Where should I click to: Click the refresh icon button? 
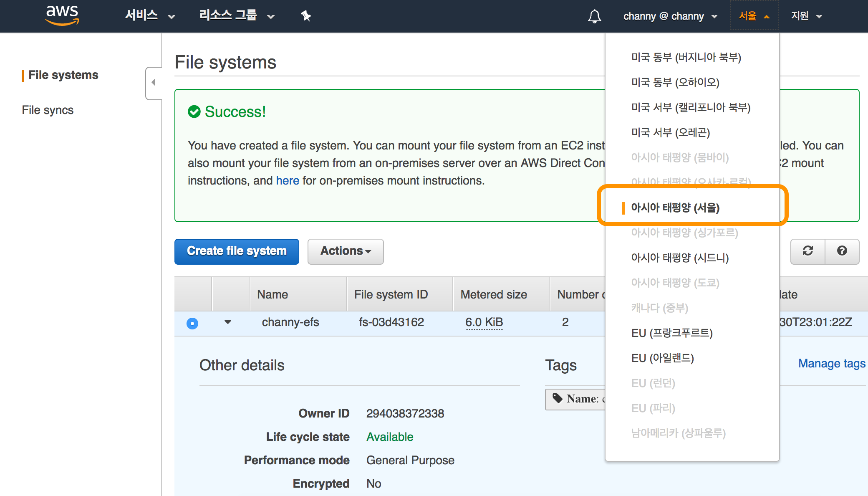click(x=808, y=251)
